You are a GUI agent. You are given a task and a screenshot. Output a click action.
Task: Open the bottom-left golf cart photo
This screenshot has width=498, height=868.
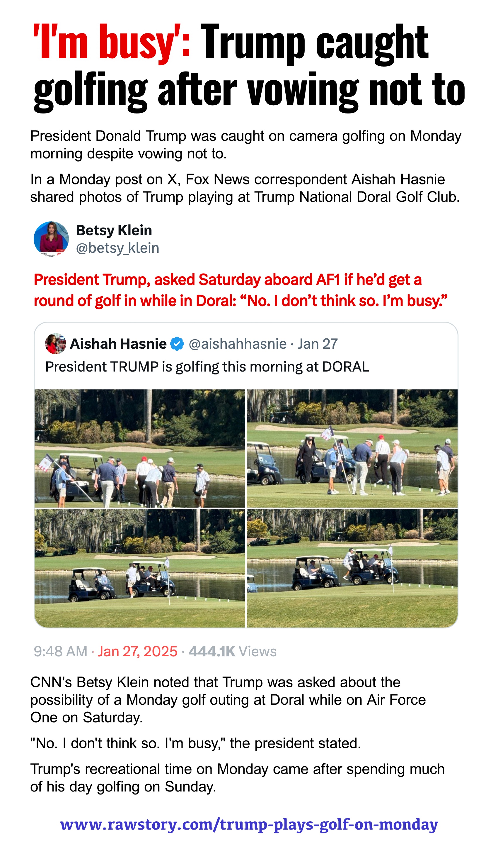pyautogui.click(x=140, y=568)
